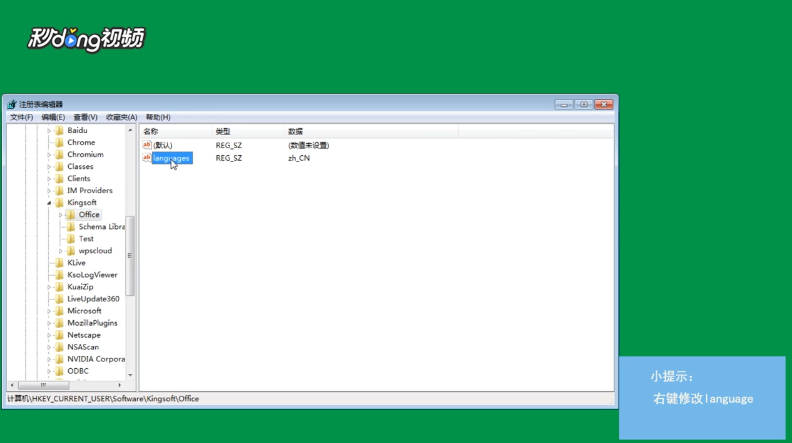Click tree horizontal scrollbar left arrow
Viewport: 792px width, 443px height.
pyautogui.click(x=12, y=385)
